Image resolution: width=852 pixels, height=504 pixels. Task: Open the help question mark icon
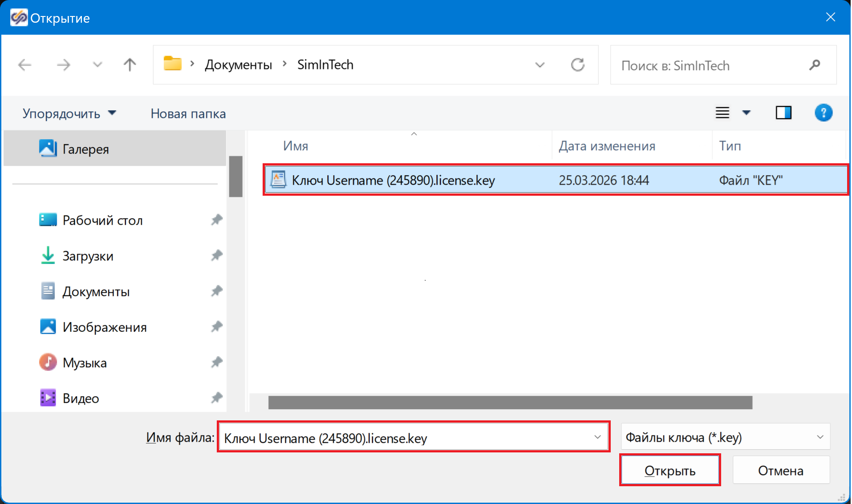[x=823, y=113]
